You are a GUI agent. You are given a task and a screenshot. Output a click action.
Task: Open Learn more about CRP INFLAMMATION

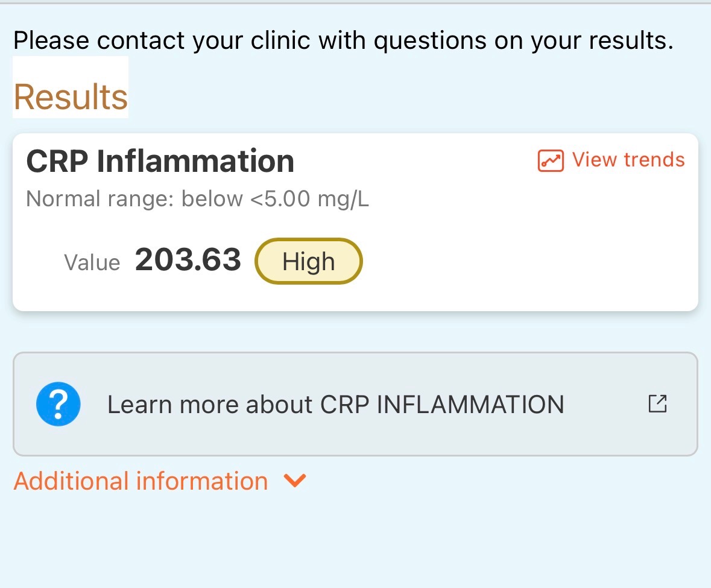[x=335, y=404]
